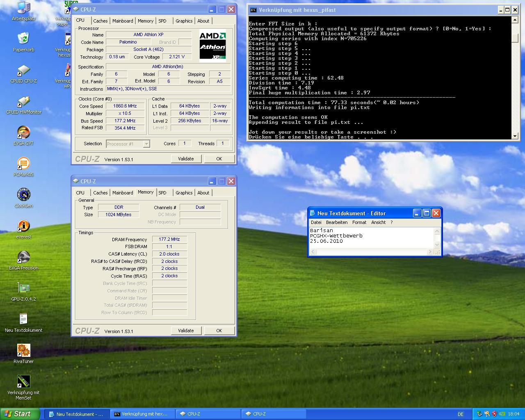This screenshot has width=525, height=420.
Task: Click the console window scroll up arrow
Action: pos(515,20)
